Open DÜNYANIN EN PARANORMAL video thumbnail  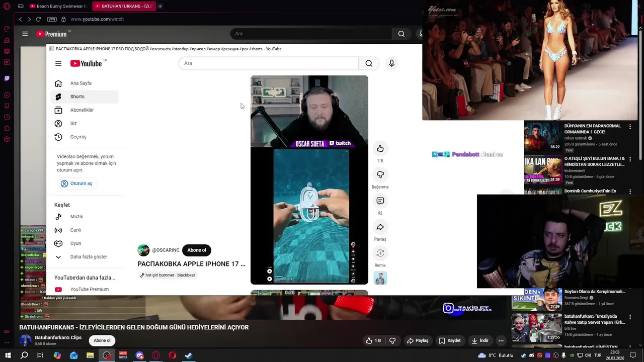(543, 137)
